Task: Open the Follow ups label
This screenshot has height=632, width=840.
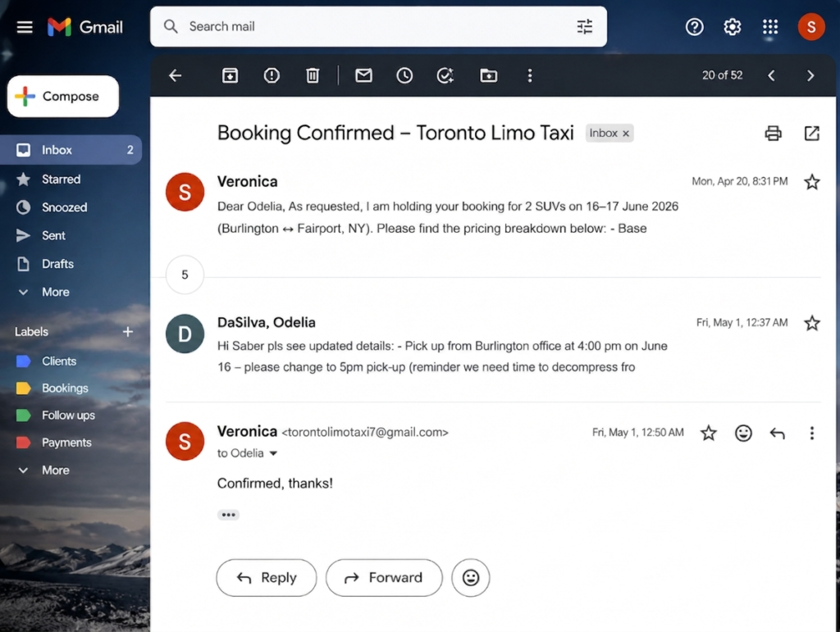Action: pos(71,416)
